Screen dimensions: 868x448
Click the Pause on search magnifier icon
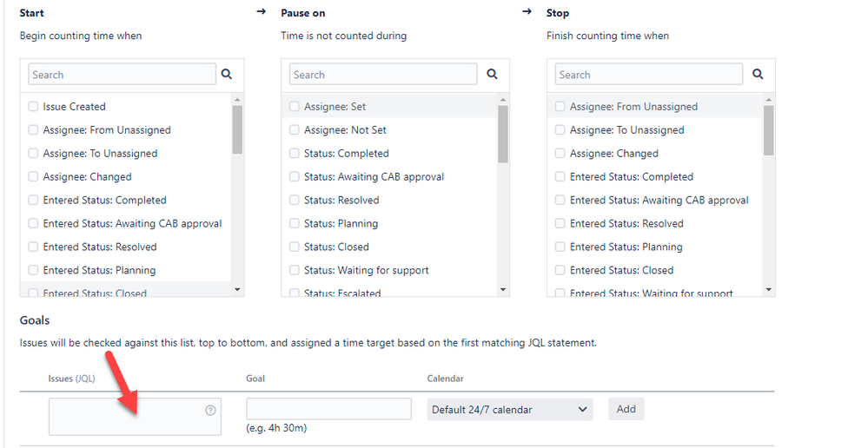click(493, 75)
